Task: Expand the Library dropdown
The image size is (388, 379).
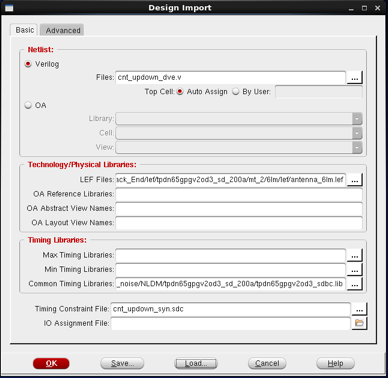Action: (357, 119)
